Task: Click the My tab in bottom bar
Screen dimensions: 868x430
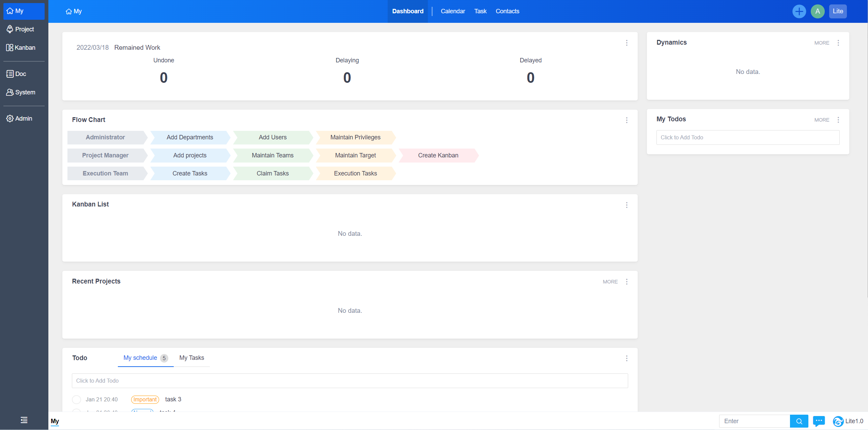Action: (55, 421)
